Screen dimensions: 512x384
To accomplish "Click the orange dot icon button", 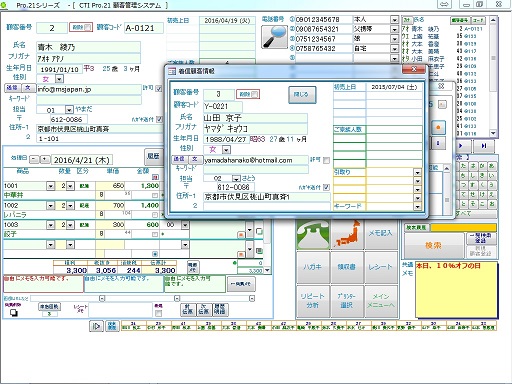I will coord(438,127).
